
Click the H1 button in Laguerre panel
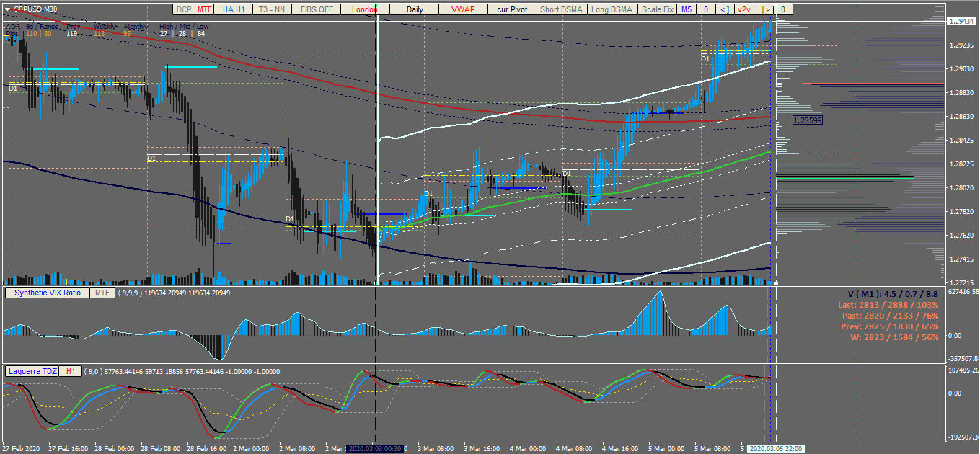[x=70, y=371]
